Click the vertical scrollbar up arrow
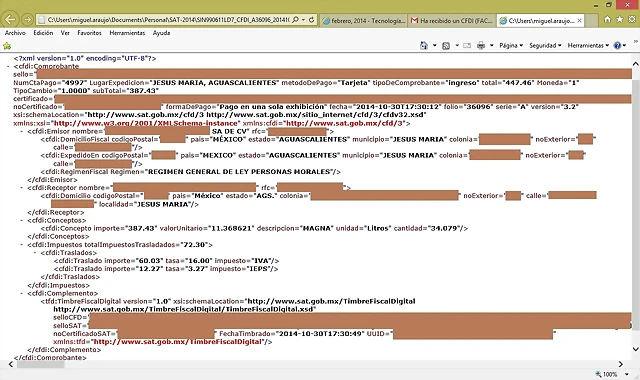This screenshot has width=640, height=380. (x=636, y=64)
